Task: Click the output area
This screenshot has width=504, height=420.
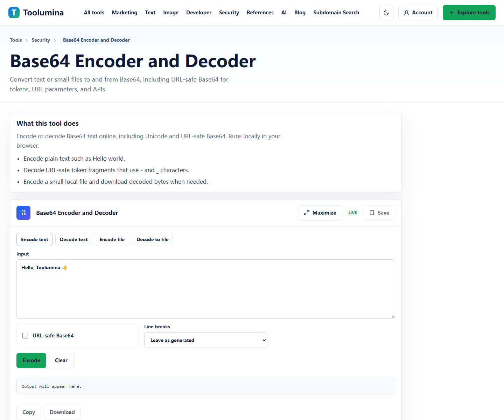Action: tap(206, 386)
